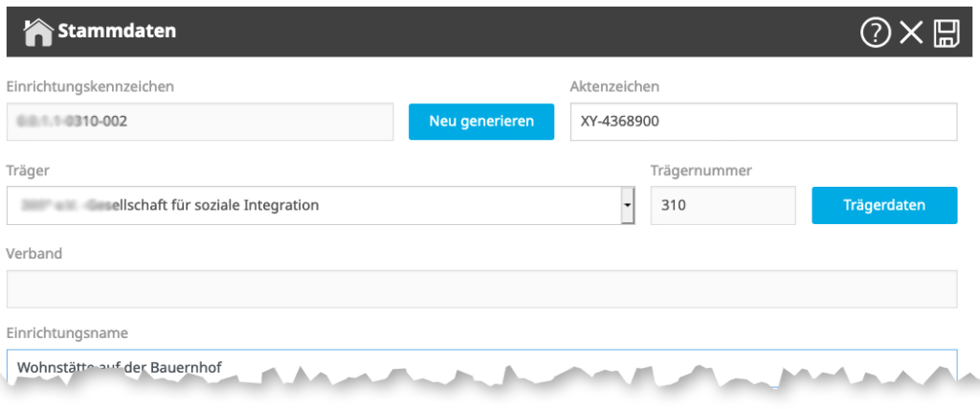Open Trägerdaten via its blue button

tap(883, 205)
